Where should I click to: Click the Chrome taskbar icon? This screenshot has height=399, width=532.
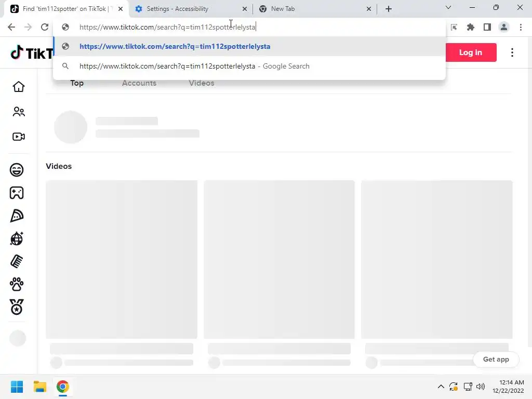(63, 387)
